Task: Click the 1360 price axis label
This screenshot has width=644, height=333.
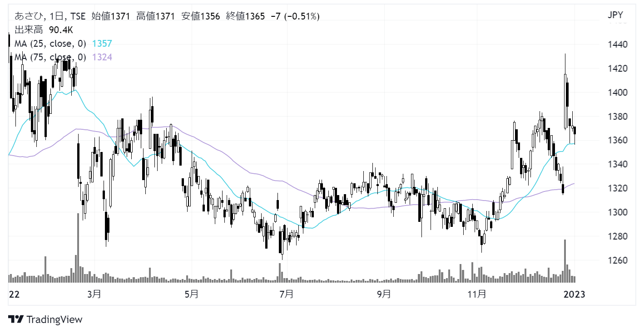Action: (x=617, y=141)
